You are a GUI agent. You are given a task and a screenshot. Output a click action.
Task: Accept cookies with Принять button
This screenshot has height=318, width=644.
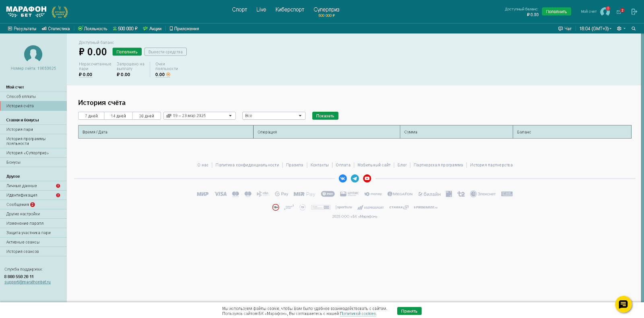(x=409, y=311)
